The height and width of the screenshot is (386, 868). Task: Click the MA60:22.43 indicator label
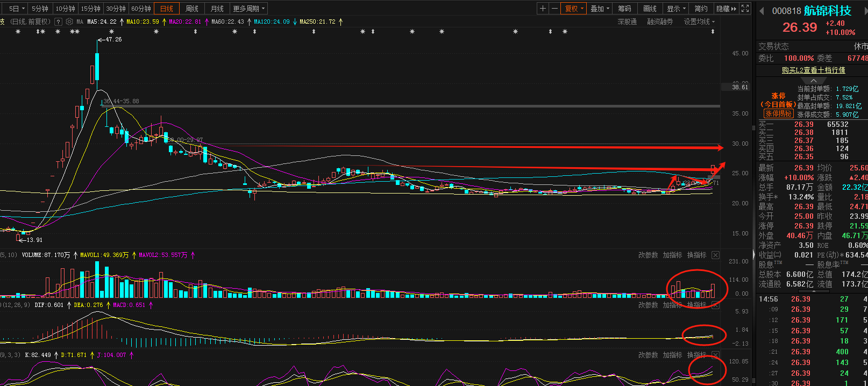[x=227, y=22]
